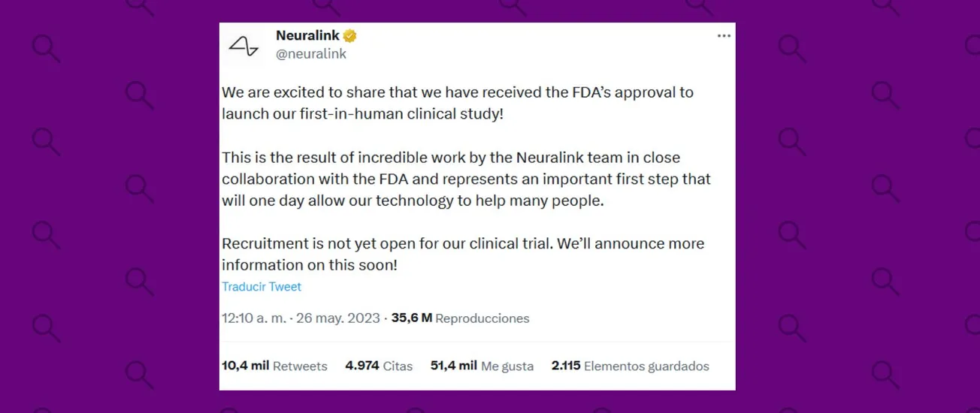Click the Neuralink account name
This screenshot has width=980, height=413.
click(x=307, y=35)
